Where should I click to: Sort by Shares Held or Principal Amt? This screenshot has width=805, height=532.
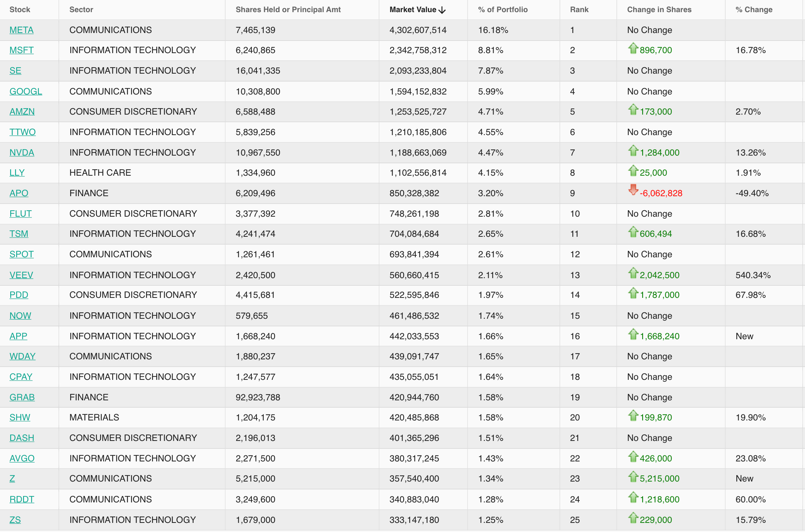point(288,9)
